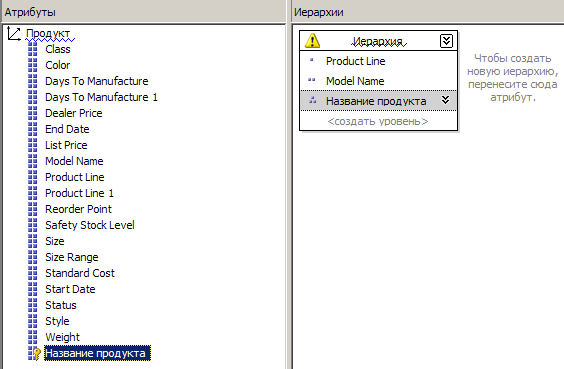The width and height of the screenshot is (564, 369).
Task: Select the Reorder Point attribute
Action: 78,209
